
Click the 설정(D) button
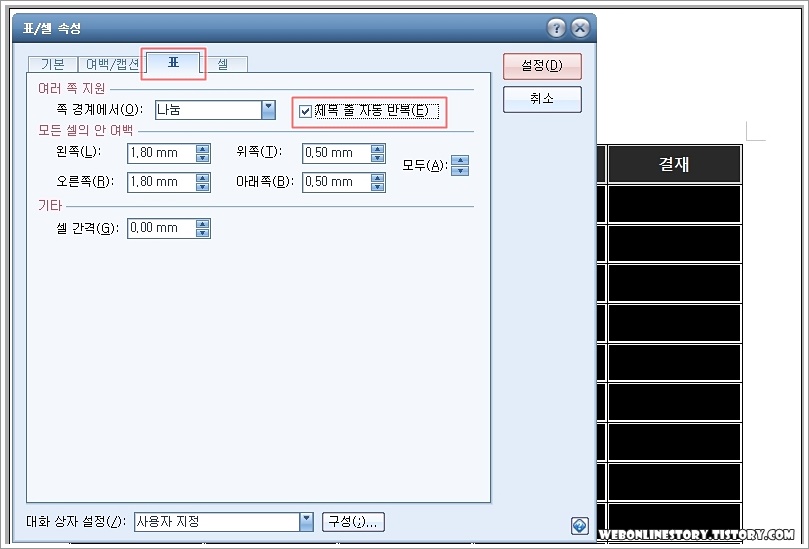[x=542, y=66]
